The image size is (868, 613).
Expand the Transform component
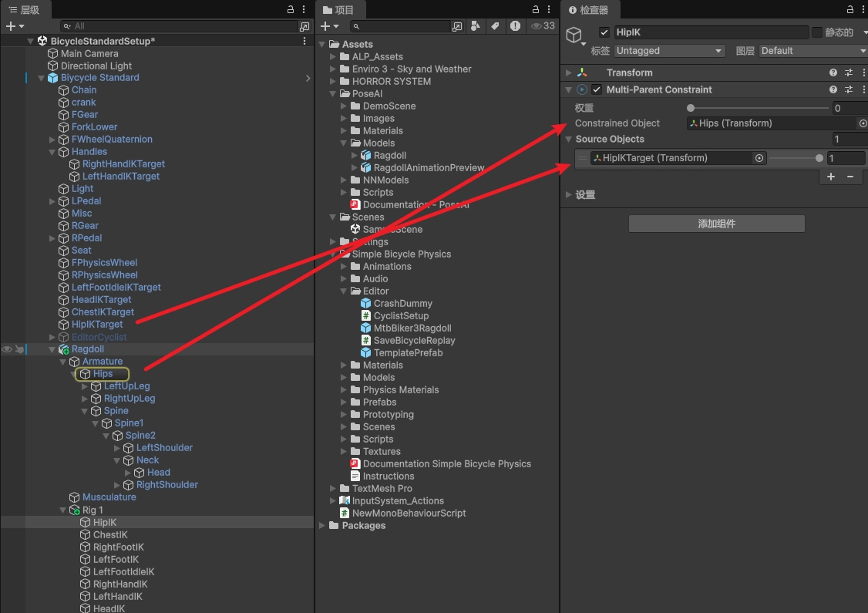tap(568, 72)
